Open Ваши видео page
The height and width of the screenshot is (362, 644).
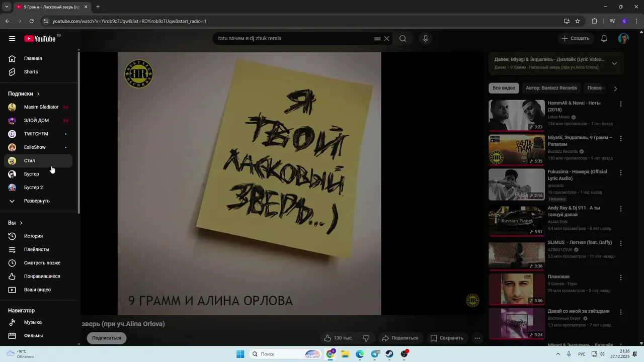[39, 290]
